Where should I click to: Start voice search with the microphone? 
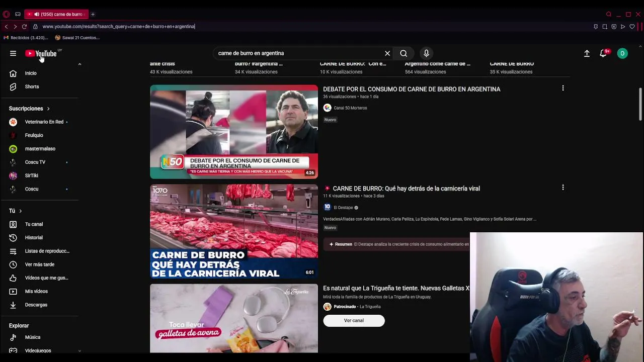(426, 53)
